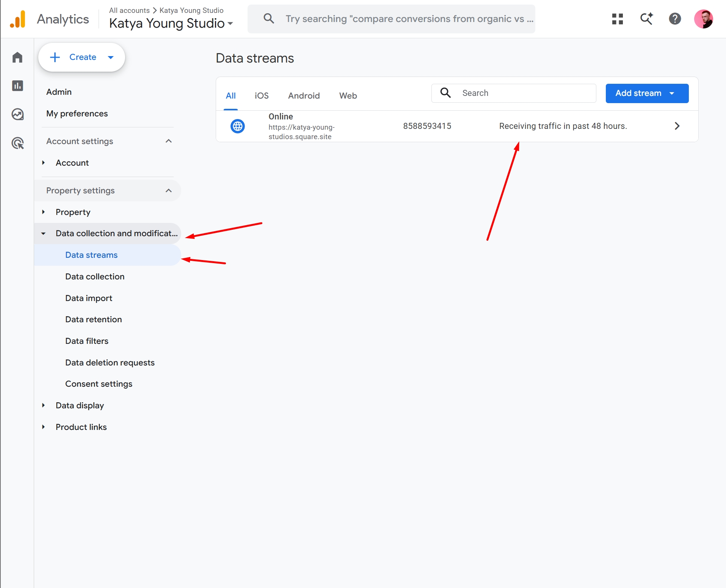Focus the Data streams Search field
726x588 pixels.
pyautogui.click(x=514, y=93)
